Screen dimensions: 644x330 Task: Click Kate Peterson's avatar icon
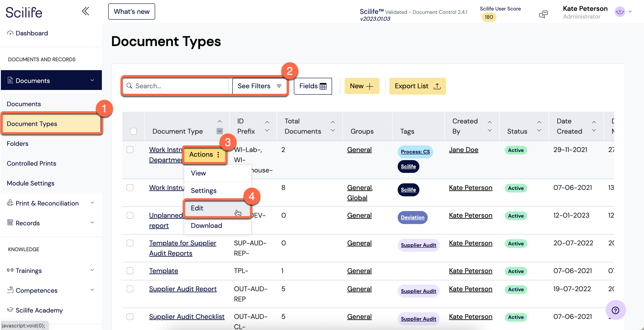point(620,12)
